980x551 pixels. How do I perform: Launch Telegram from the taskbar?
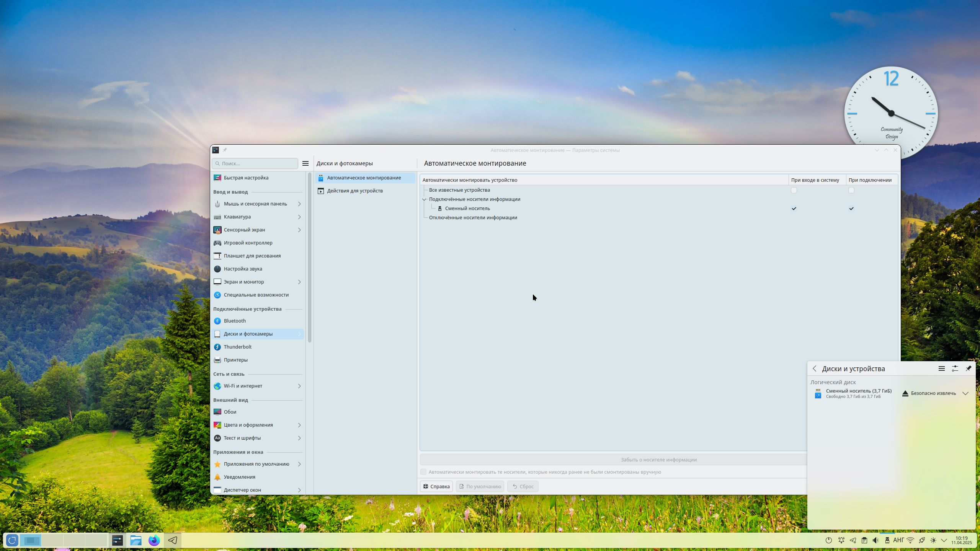tap(172, 540)
